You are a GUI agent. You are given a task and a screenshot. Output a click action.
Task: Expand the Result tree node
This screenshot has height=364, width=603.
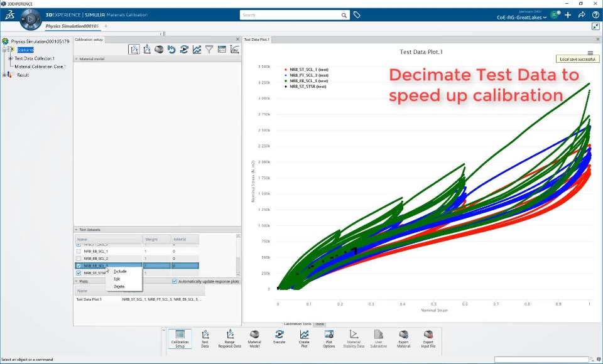click(x=4, y=75)
